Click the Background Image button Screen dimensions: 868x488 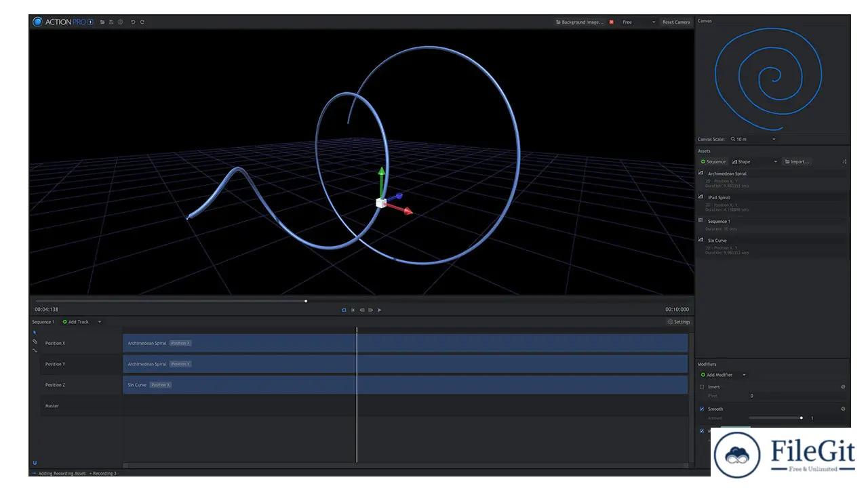(x=579, y=22)
